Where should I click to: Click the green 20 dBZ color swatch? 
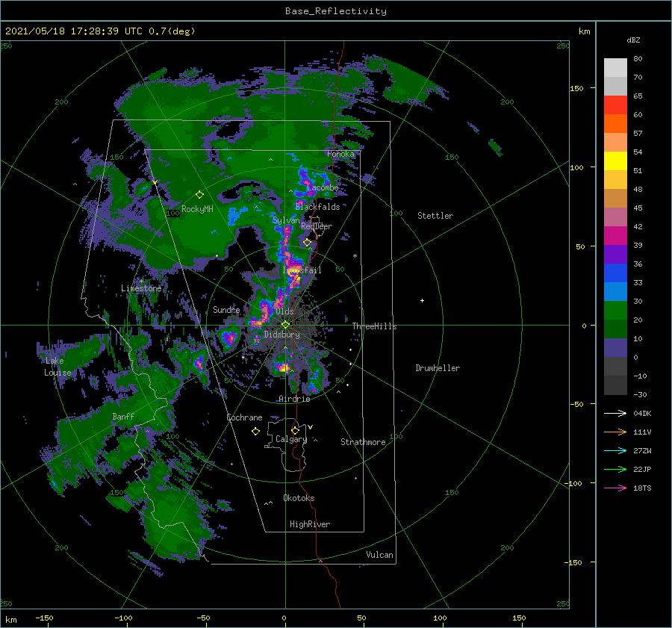coord(615,310)
